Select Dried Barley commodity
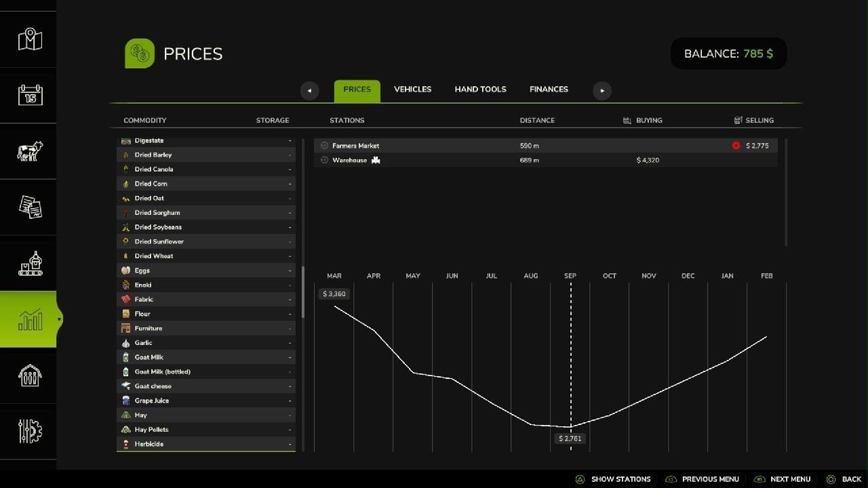 point(206,155)
